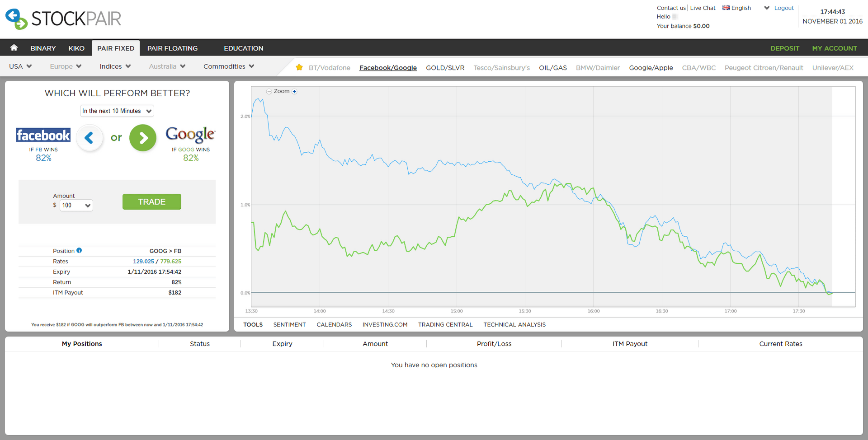Click the Position info icon
Image resolution: width=868 pixels, height=440 pixels.
pyautogui.click(x=79, y=250)
